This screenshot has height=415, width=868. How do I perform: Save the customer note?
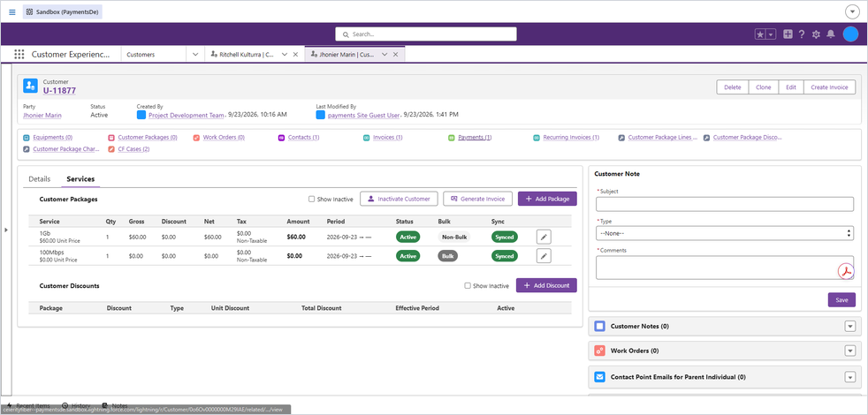(x=842, y=300)
